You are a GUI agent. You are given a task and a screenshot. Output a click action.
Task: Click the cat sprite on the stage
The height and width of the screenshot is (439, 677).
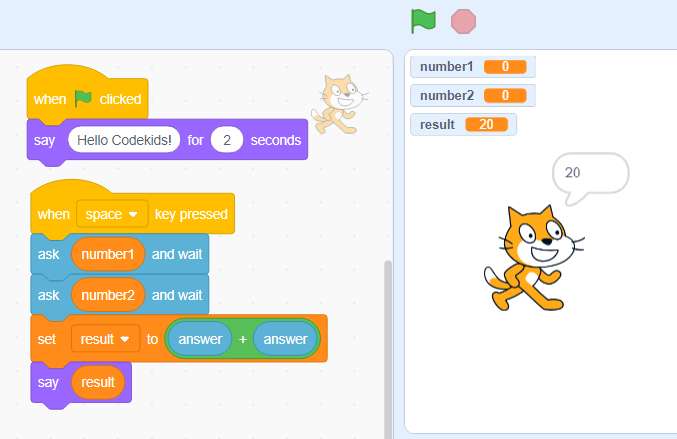click(534, 258)
